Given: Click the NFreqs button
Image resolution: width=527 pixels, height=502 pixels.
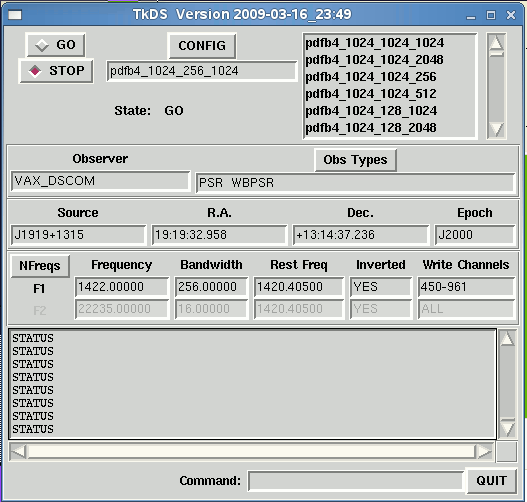Looking at the screenshot, I should pyautogui.click(x=40, y=266).
